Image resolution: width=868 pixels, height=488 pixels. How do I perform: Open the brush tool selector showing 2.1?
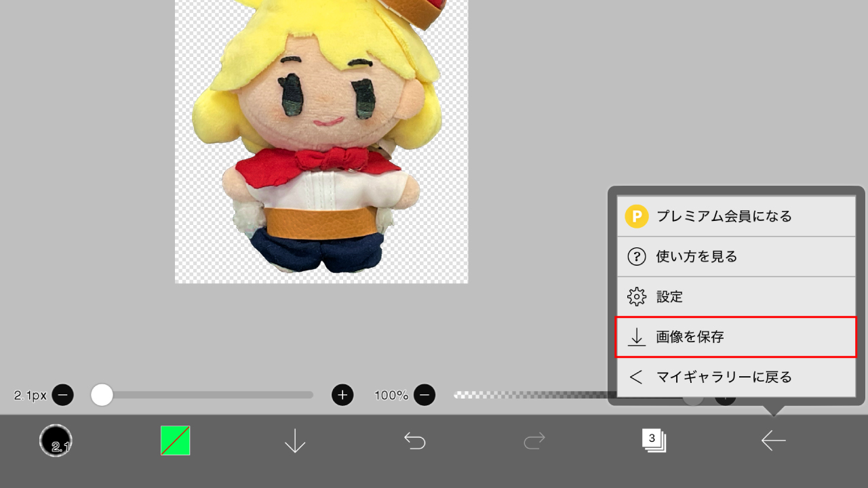(56, 441)
